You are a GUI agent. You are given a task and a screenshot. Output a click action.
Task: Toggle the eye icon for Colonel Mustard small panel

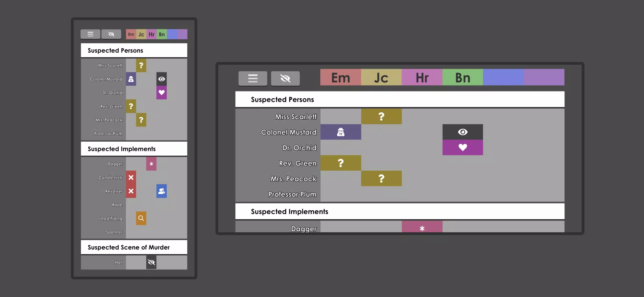tap(161, 79)
